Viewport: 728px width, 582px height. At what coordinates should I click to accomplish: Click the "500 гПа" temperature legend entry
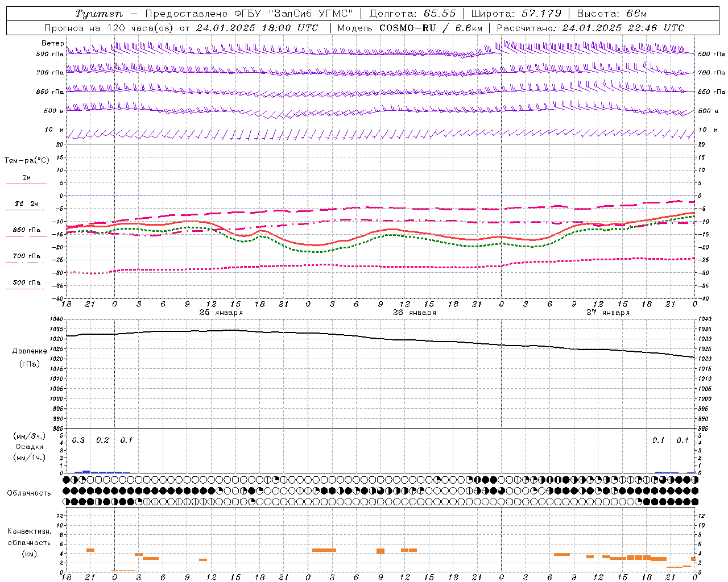[x=27, y=282]
